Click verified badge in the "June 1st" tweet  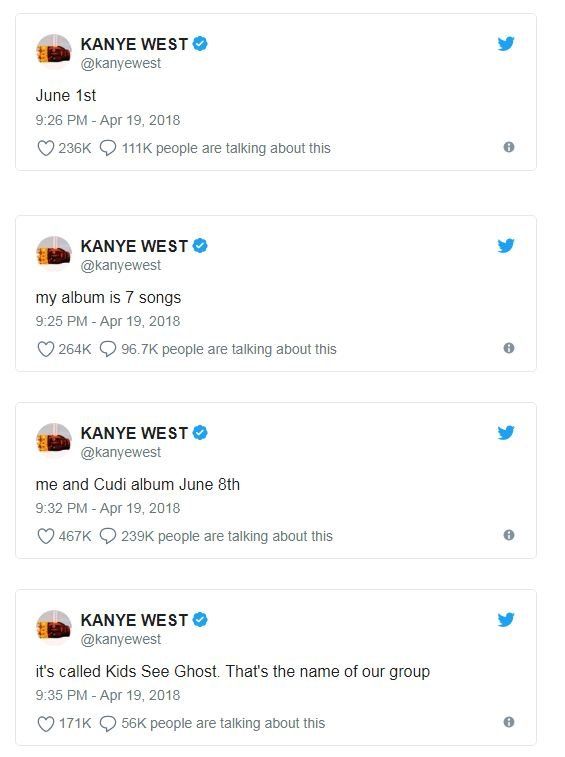(x=200, y=43)
